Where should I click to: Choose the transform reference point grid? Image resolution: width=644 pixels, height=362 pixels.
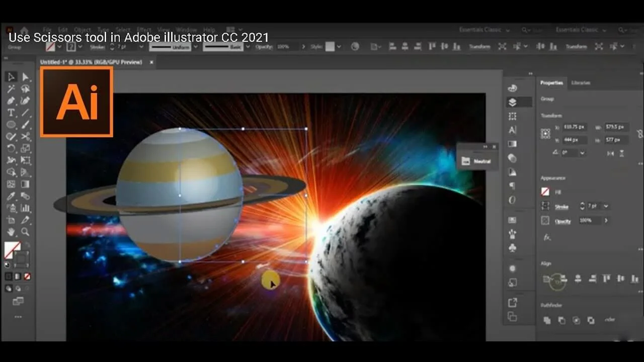tap(545, 134)
